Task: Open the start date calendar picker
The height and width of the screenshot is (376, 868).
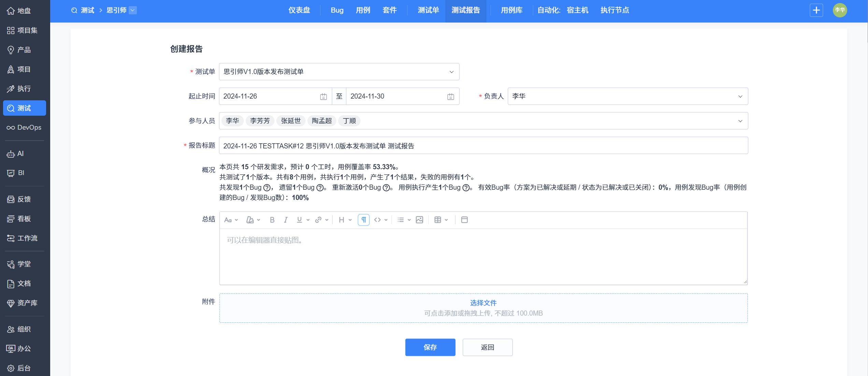Action: point(323,97)
